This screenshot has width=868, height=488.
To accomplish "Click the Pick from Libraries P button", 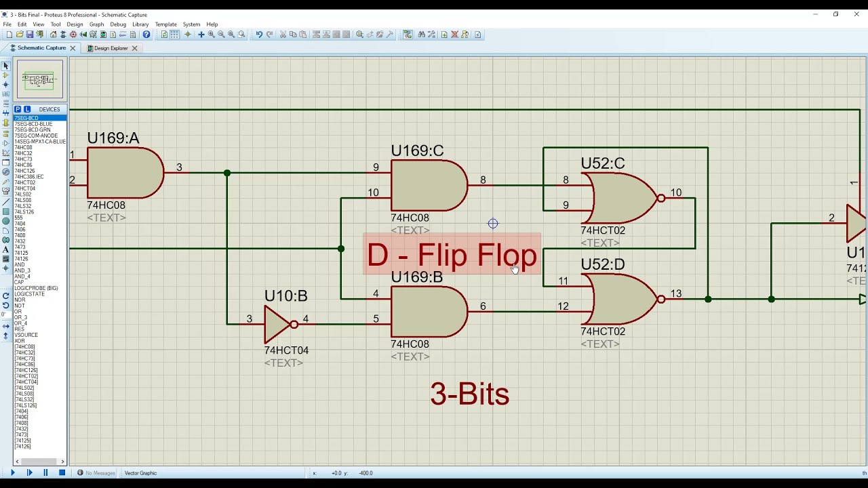I will tap(18, 109).
